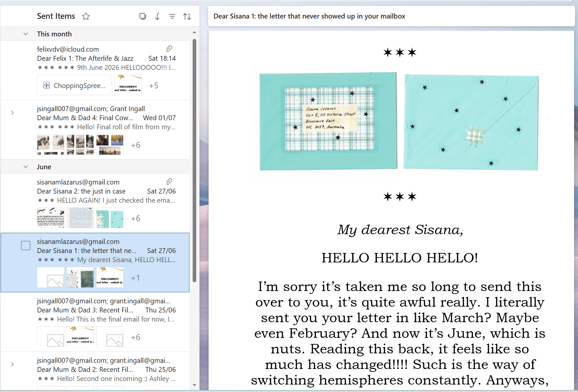Viewport: 578px width, 392px height.
Task: Show +6 more attachments on Mum & Dad 4
Action: point(135,145)
